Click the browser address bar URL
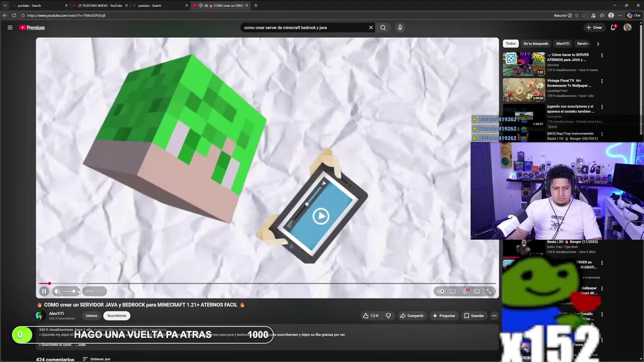Image resolution: width=644 pixels, height=362 pixels. 66,16
